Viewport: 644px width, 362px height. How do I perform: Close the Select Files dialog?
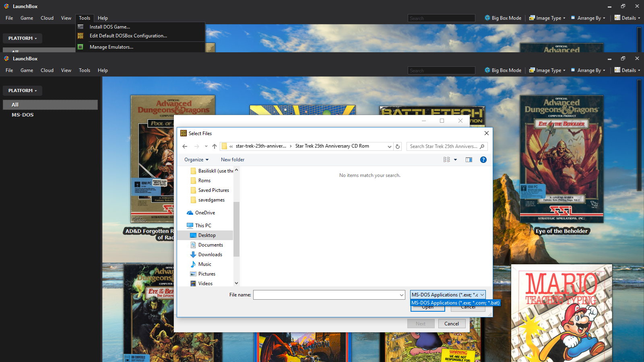(487, 133)
